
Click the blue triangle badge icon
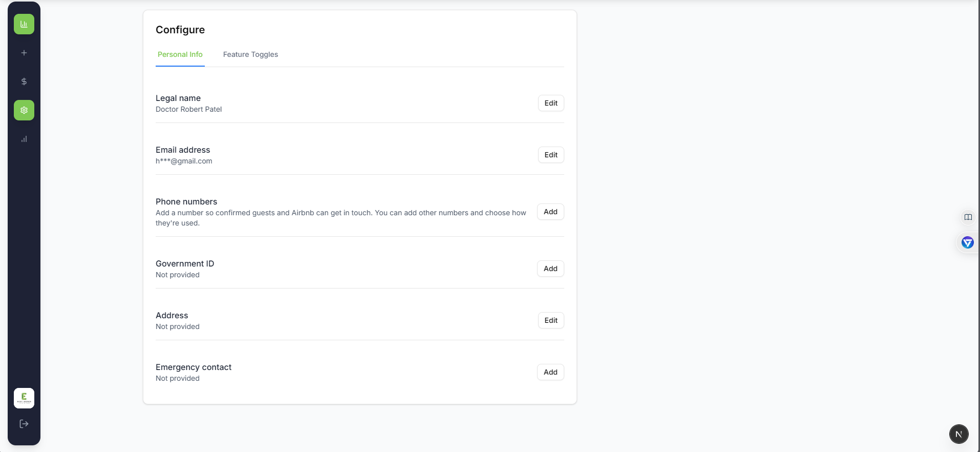point(967,242)
